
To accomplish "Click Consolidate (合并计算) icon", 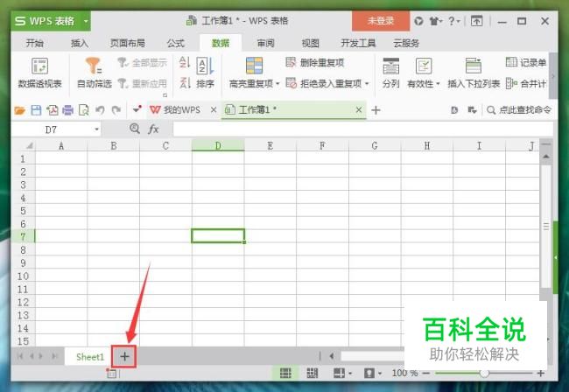I will coord(526,84).
